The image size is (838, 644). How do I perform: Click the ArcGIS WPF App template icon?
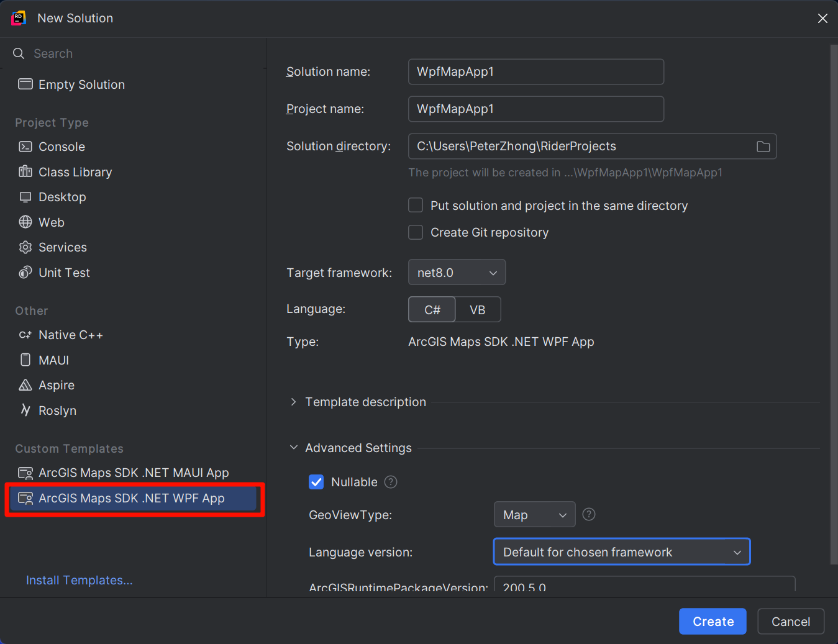(x=25, y=498)
